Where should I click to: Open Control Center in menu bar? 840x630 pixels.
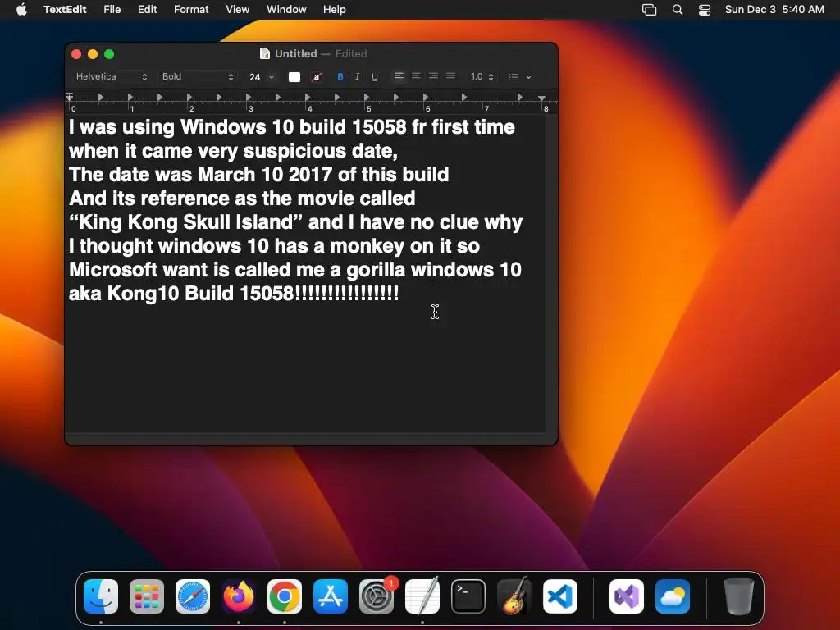click(x=705, y=10)
